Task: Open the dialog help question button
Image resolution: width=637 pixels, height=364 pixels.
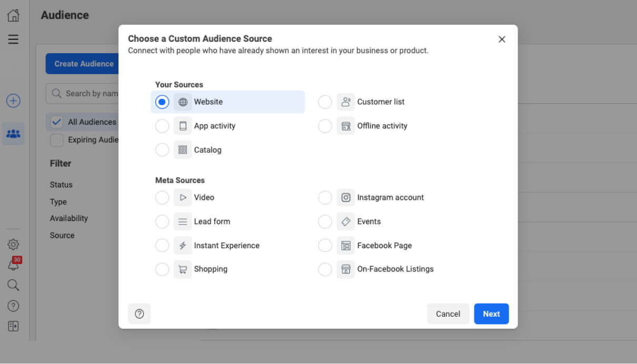Action: pyautogui.click(x=140, y=314)
